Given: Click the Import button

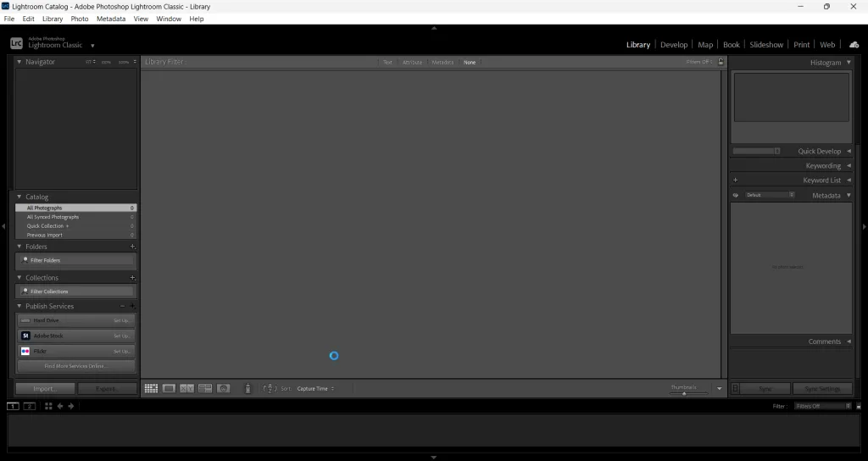Looking at the screenshot, I should tap(45, 388).
